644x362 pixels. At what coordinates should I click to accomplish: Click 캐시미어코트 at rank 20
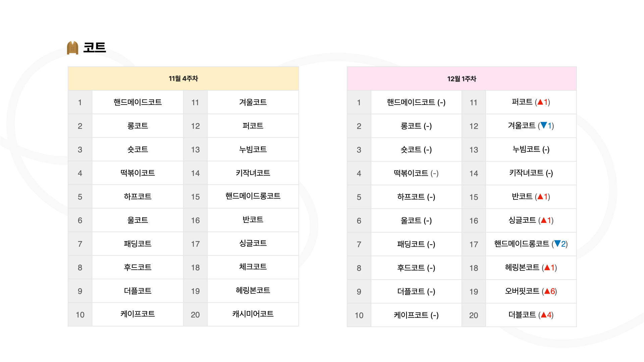click(x=253, y=314)
